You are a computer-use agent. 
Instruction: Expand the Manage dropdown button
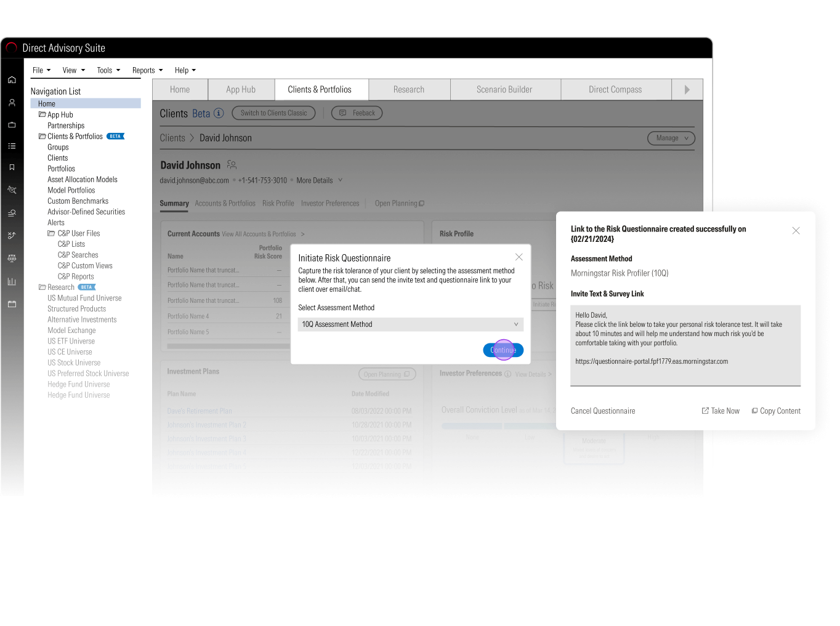coord(671,138)
